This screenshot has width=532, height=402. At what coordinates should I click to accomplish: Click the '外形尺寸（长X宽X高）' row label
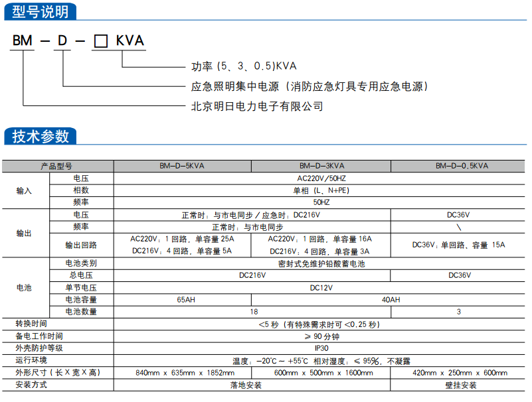pyautogui.click(x=58, y=373)
